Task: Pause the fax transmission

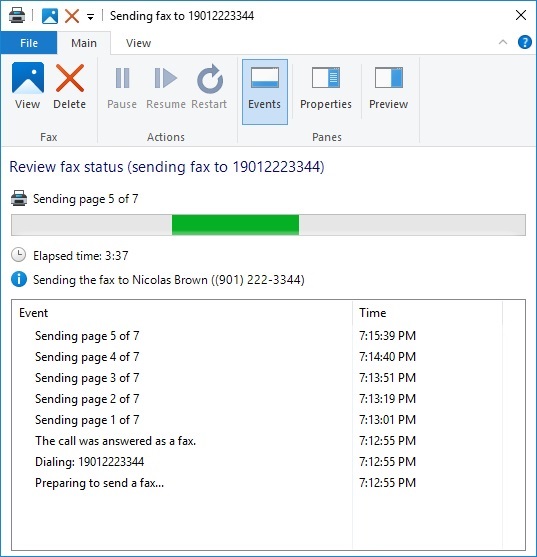Action: coord(122,86)
